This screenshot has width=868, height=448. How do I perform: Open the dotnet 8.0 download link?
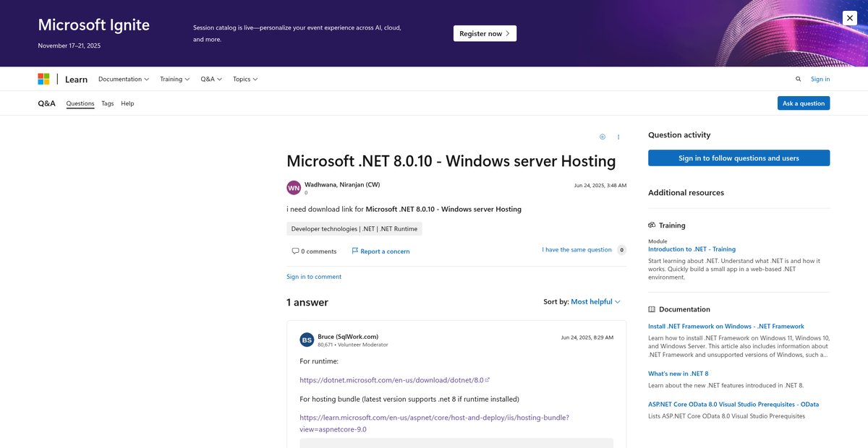click(394, 380)
